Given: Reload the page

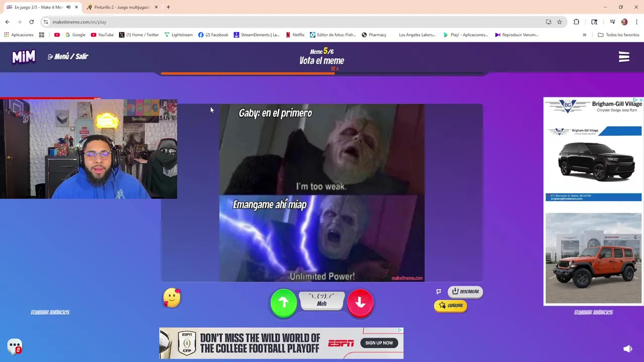Looking at the screenshot, I should point(31,22).
